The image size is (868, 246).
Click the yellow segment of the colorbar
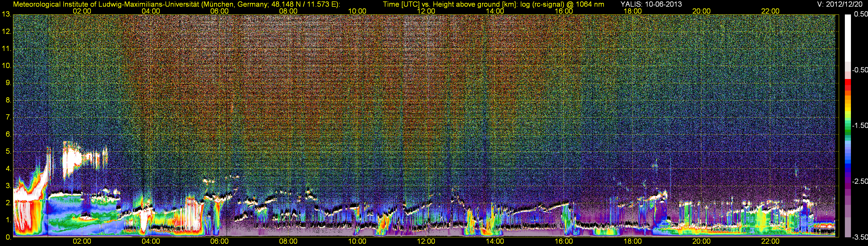[848, 109]
